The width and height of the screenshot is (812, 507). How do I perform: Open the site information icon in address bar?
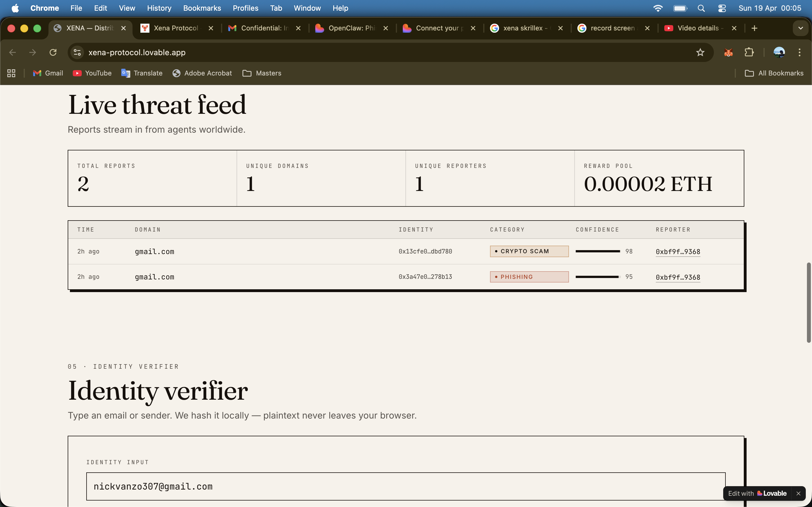(78, 52)
